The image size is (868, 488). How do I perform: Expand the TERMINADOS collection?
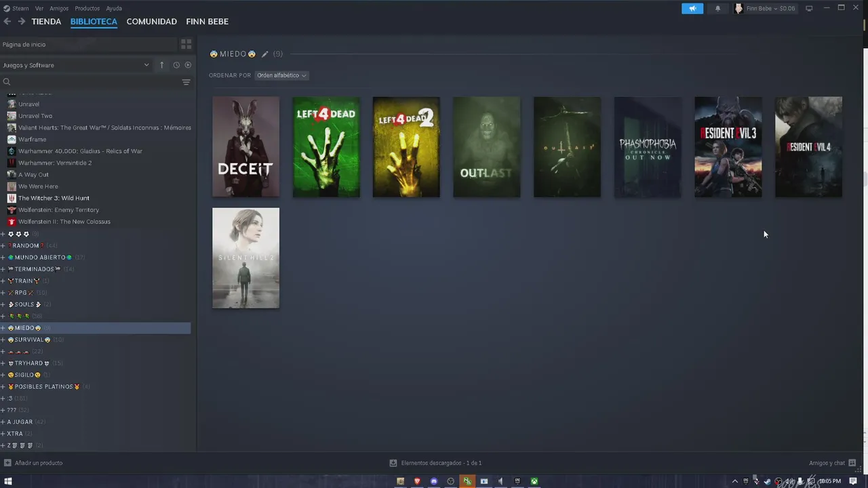(x=3, y=269)
